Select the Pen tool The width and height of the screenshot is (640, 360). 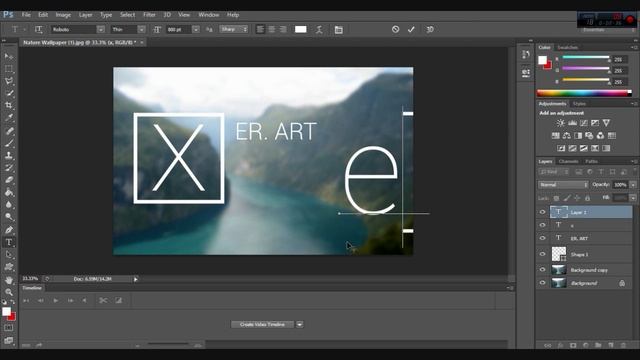pos(9,230)
